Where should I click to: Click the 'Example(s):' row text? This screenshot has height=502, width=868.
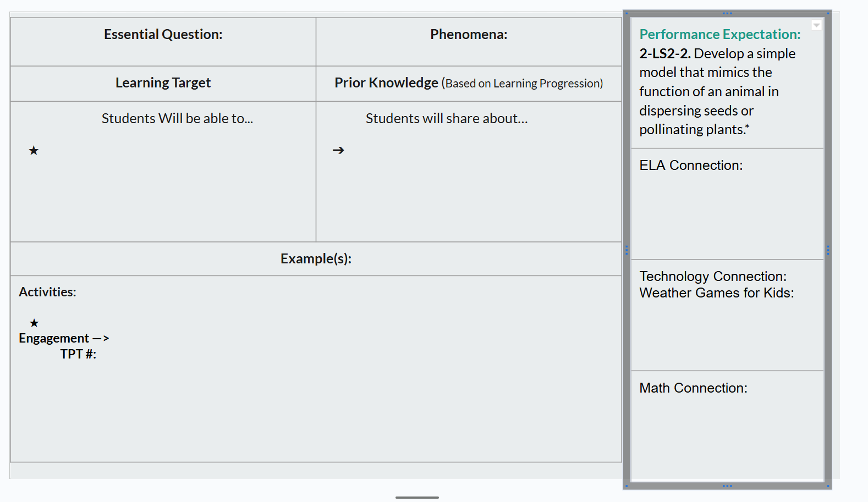click(x=316, y=259)
